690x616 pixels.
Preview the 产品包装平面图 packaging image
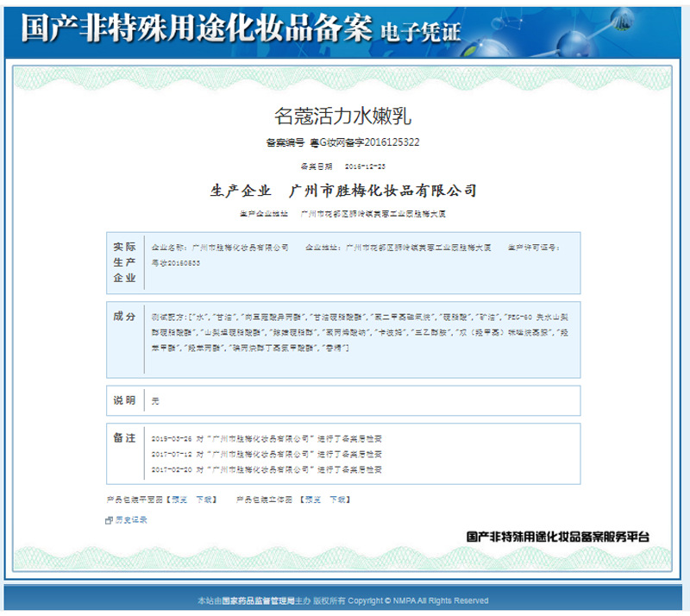tap(179, 500)
